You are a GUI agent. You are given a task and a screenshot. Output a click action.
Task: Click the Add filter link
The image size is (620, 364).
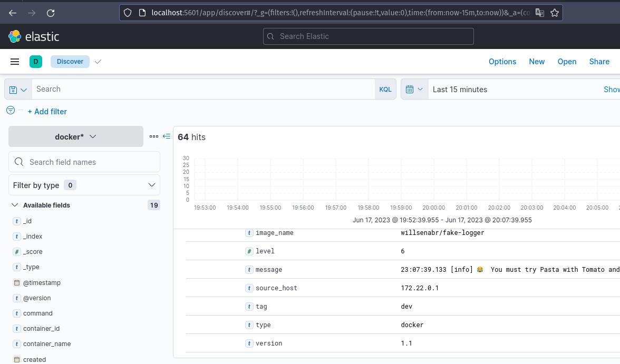[47, 111]
